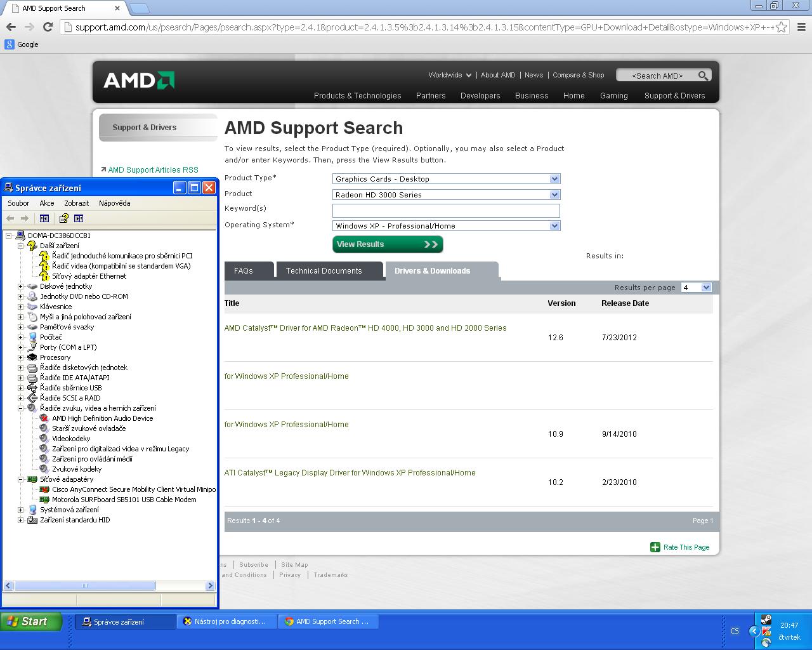Open the Product Type dropdown
812x650 pixels.
click(x=554, y=179)
